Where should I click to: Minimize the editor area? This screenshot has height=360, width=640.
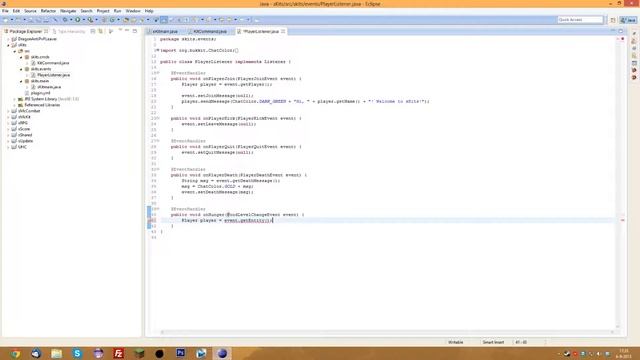pos(613,31)
